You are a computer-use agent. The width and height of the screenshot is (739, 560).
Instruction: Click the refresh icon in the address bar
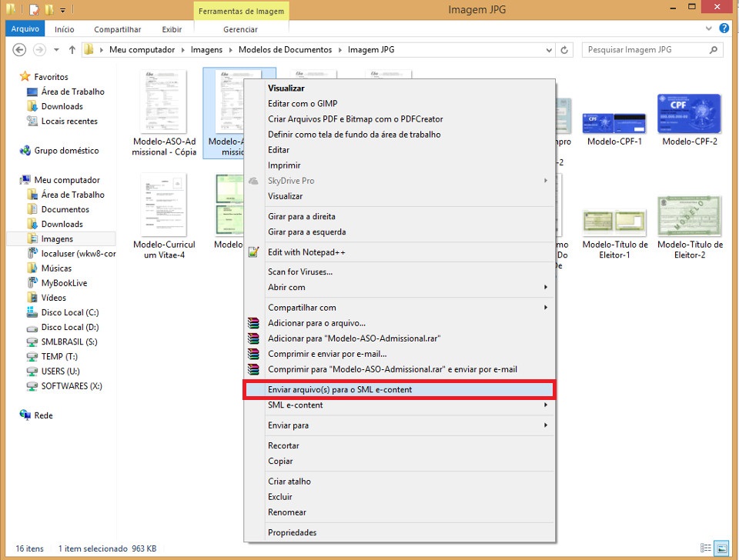coord(565,50)
